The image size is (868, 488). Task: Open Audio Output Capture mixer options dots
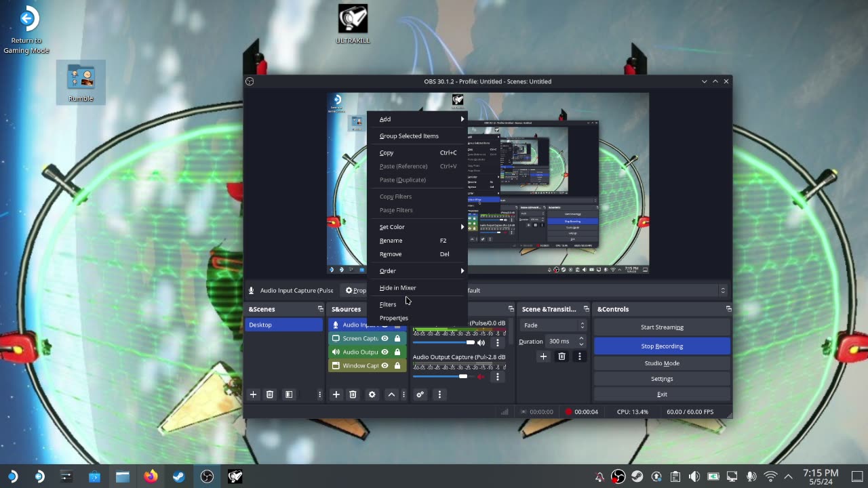coord(498,376)
